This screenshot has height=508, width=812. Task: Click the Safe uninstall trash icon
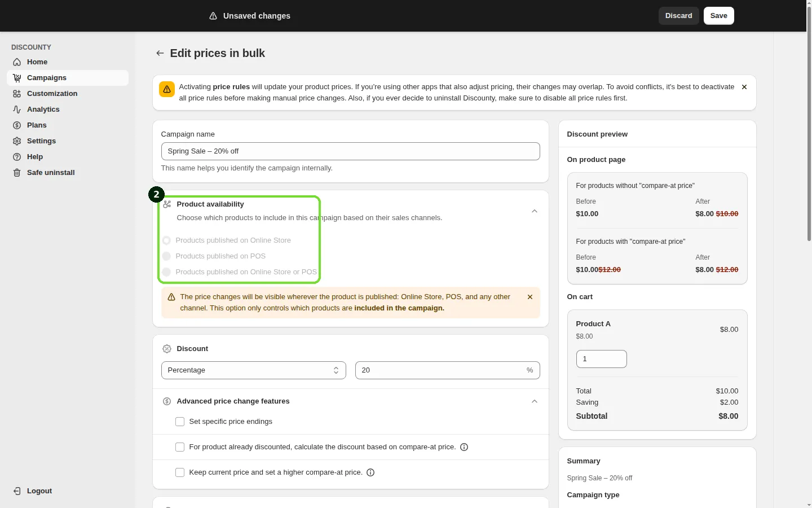(x=17, y=173)
